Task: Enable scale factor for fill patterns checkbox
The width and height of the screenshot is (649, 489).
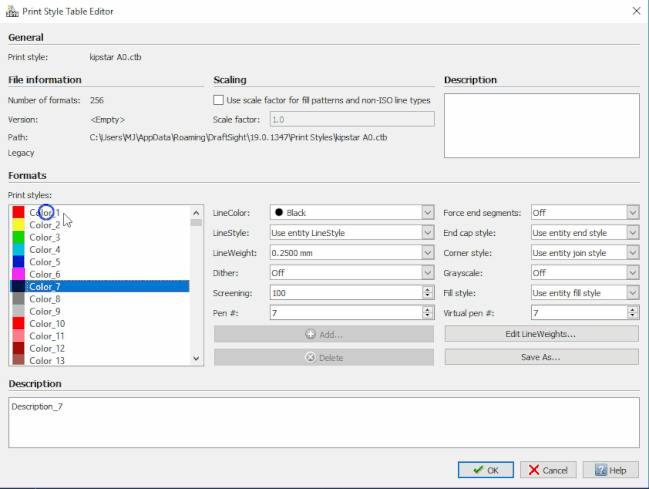Action: click(218, 100)
